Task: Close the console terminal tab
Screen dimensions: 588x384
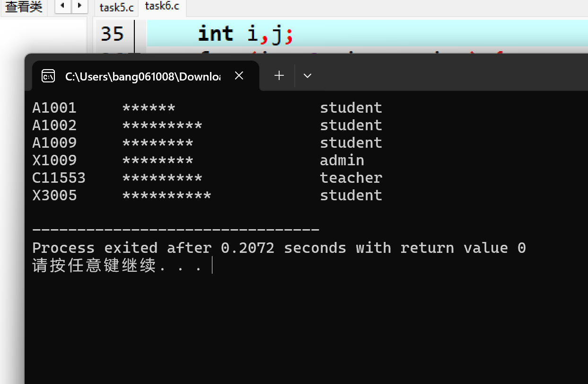Action: click(x=239, y=76)
